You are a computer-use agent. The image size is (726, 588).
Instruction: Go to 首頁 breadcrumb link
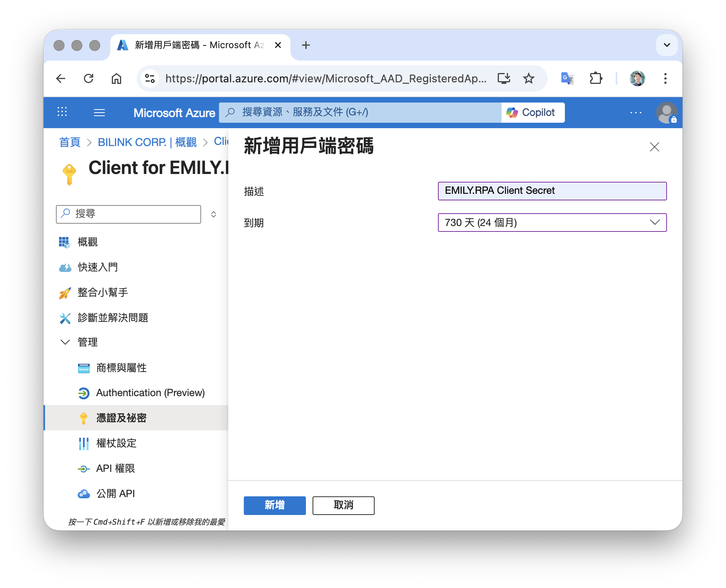70,142
